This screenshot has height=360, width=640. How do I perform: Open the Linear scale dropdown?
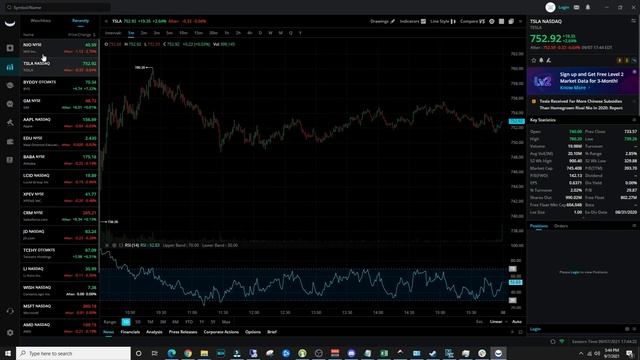click(x=498, y=322)
